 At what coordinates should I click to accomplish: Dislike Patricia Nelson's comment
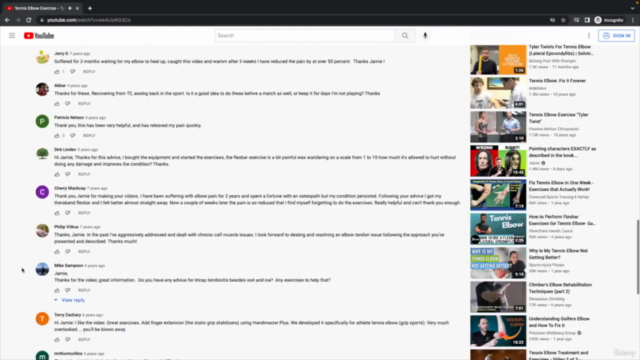[x=72, y=136]
